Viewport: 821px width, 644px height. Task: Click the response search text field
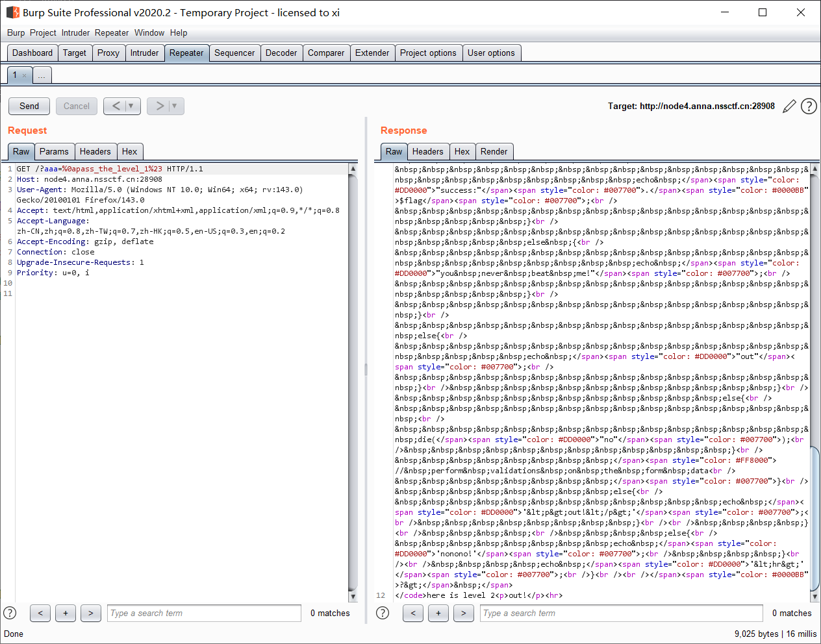pos(621,613)
